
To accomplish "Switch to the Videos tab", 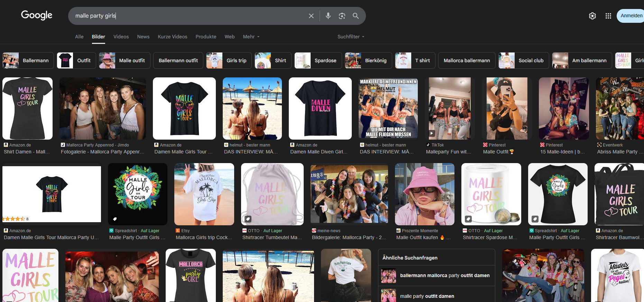I will click(121, 37).
